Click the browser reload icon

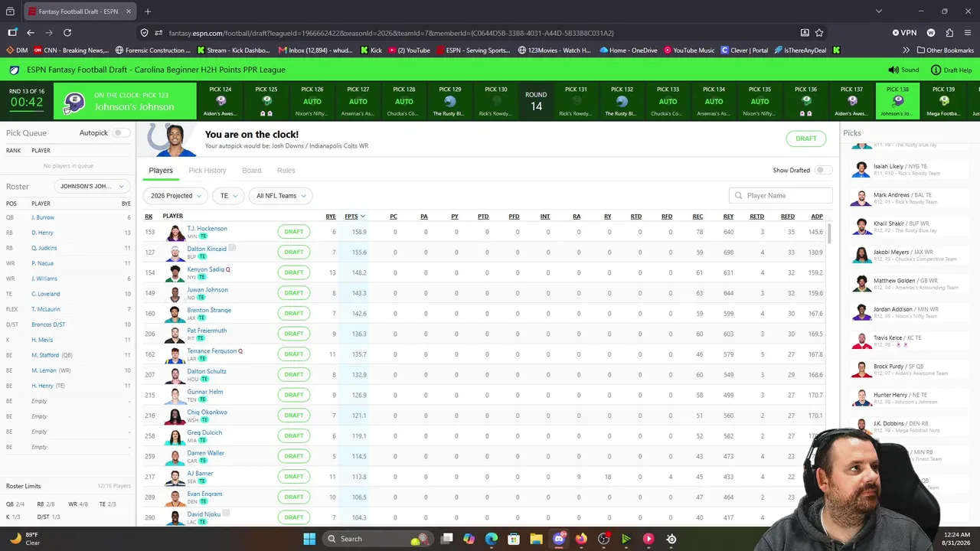[67, 33]
